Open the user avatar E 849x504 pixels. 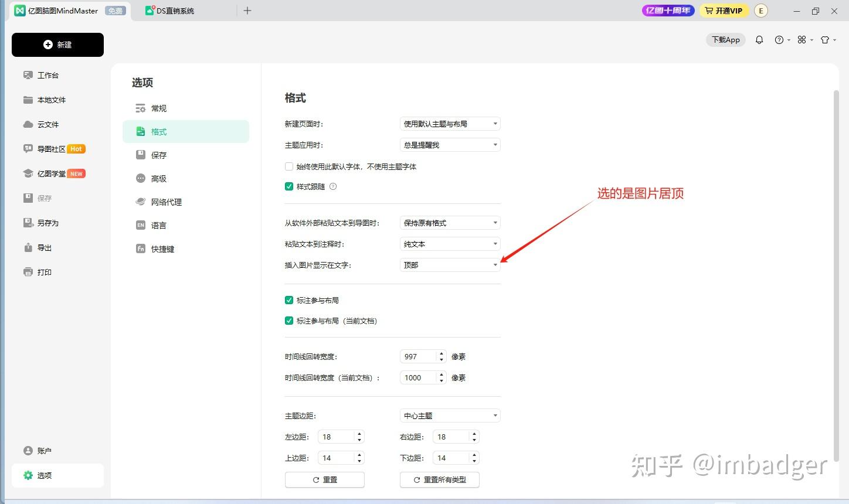pyautogui.click(x=761, y=11)
